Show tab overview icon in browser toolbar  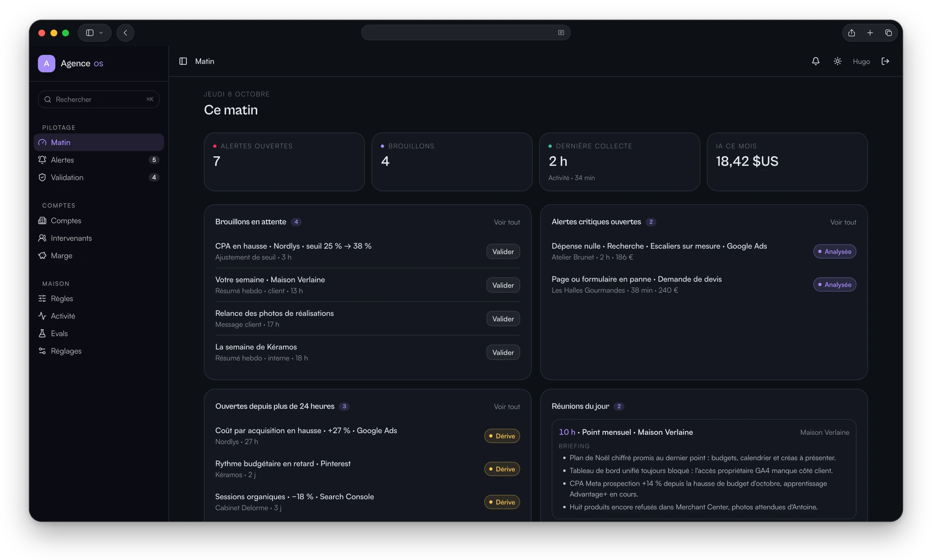888,33
